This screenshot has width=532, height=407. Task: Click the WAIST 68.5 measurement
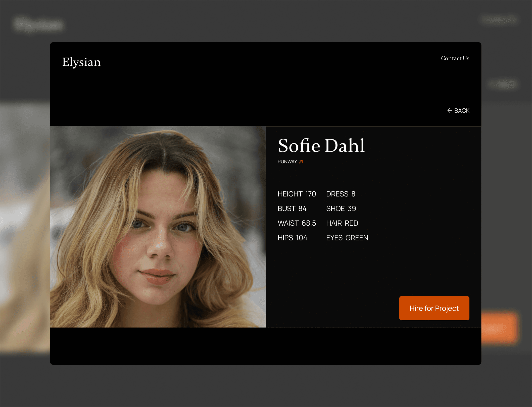pyautogui.click(x=297, y=223)
